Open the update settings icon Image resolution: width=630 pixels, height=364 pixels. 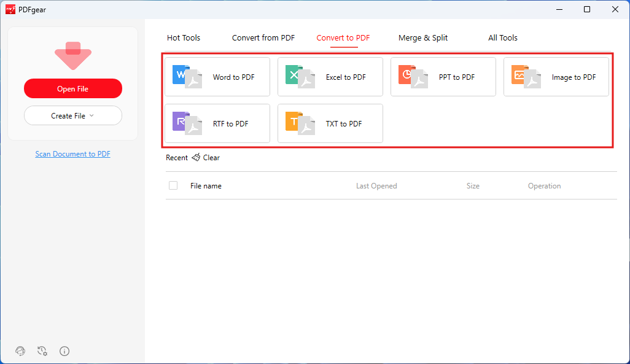(42, 351)
